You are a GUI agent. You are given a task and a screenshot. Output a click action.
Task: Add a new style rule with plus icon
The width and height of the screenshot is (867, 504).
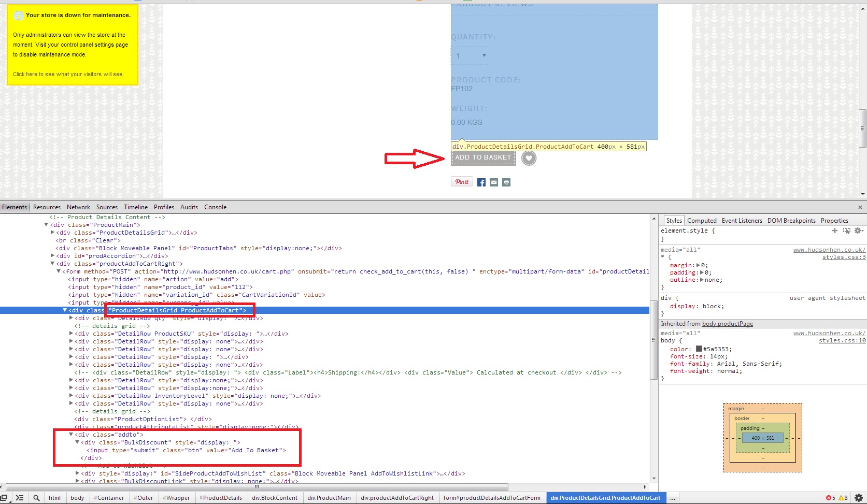coord(834,231)
